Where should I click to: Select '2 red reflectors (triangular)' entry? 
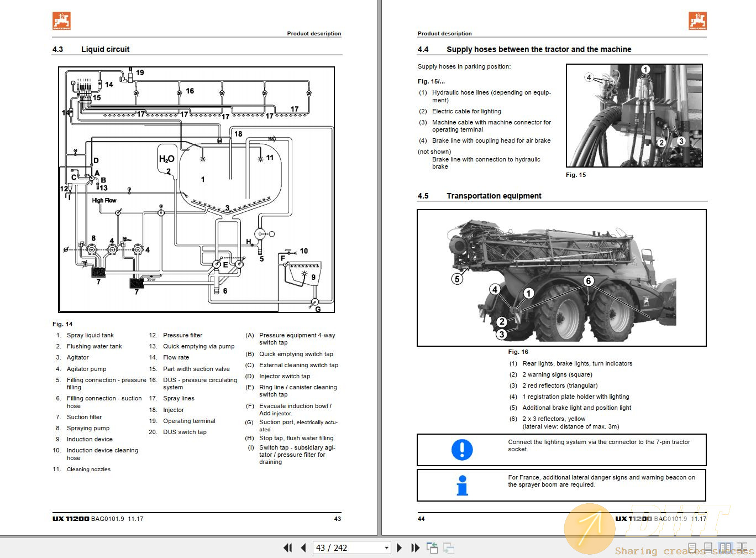coord(560,385)
